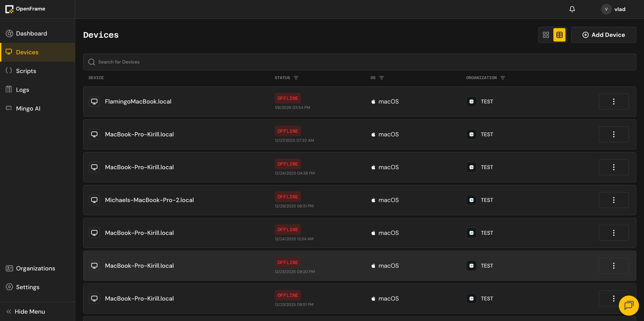The width and height of the screenshot is (644, 321).
Task: Open actions menu for FlamingoMacBook.local
Action: point(613,102)
